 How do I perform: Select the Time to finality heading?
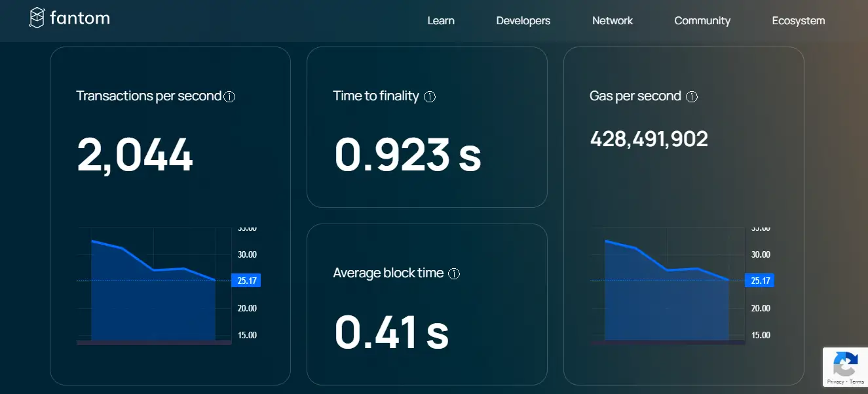(376, 96)
